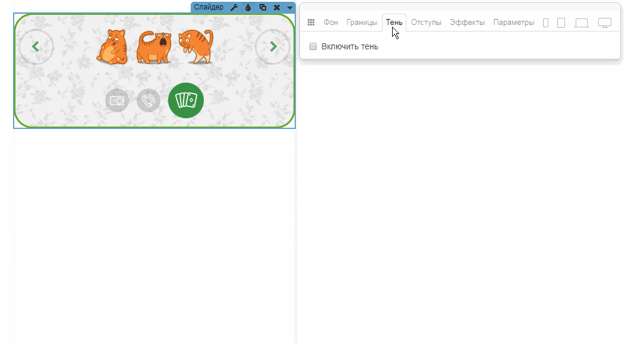The width and height of the screenshot is (644, 344).
Task: Go to the "Отступы" tab
Action: 426,23
